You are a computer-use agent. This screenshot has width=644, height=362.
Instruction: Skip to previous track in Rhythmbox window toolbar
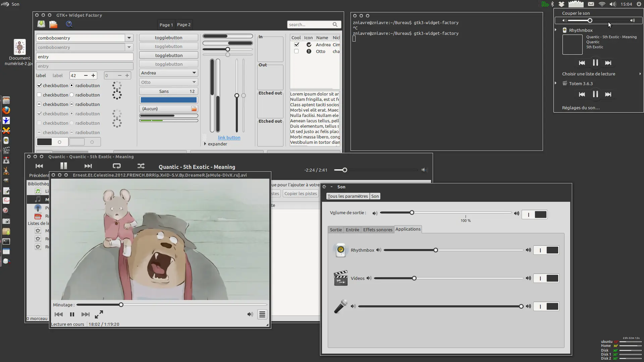tap(39, 166)
